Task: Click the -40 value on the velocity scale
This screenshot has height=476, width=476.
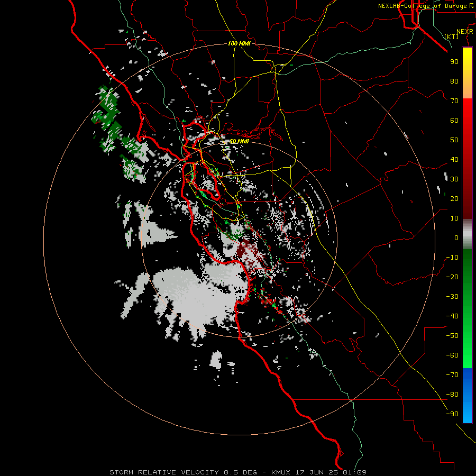Action: pyautogui.click(x=452, y=316)
